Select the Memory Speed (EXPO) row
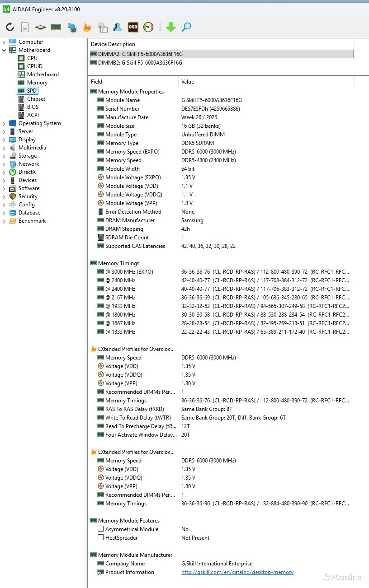Image resolution: width=369 pixels, height=588 pixels. coord(221,151)
